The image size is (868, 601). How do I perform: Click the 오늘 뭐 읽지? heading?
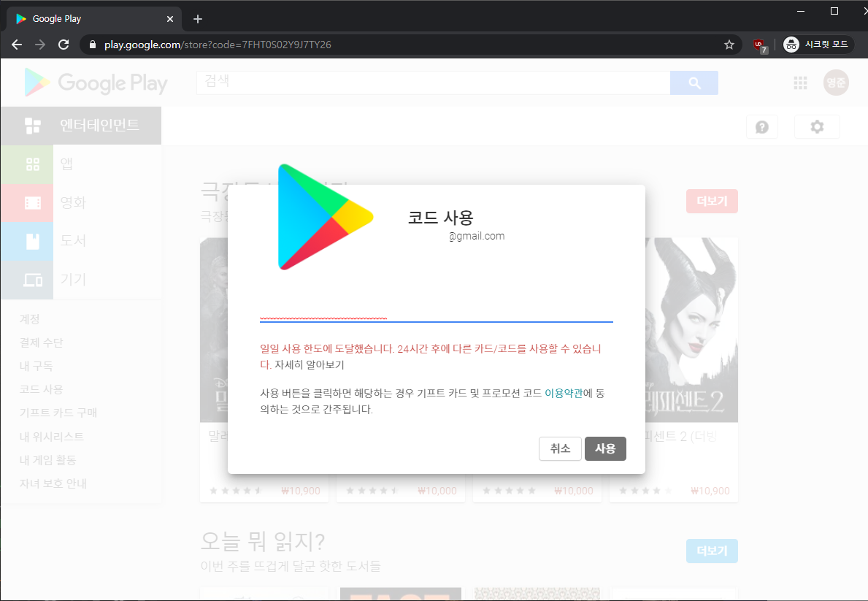[x=263, y=541]
